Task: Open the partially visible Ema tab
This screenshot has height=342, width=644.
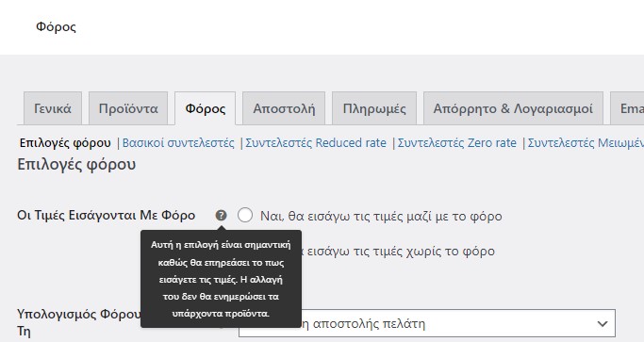Action: [627, 108]
